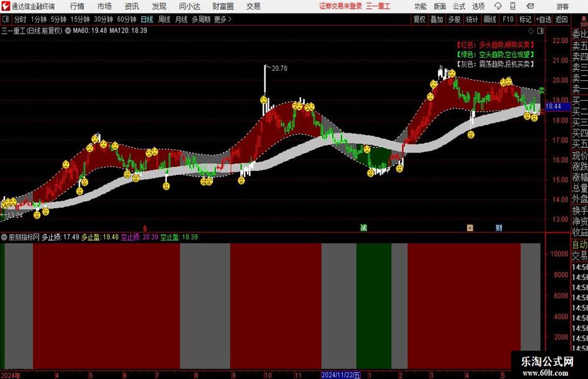
Task: Switch to the 1分钟 period tab
Action: [x=39, y=19]
